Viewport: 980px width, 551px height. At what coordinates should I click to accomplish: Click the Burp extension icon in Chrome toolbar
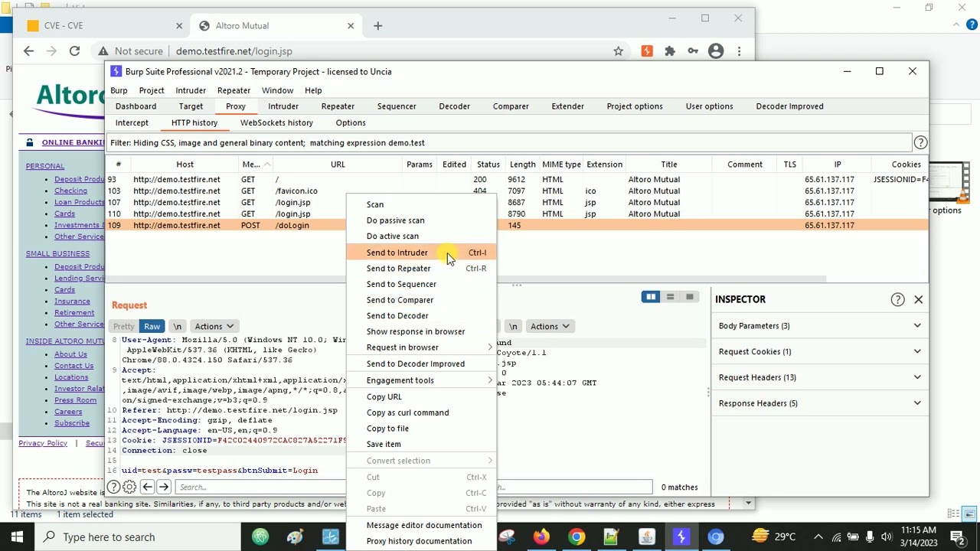coord(647,51)
